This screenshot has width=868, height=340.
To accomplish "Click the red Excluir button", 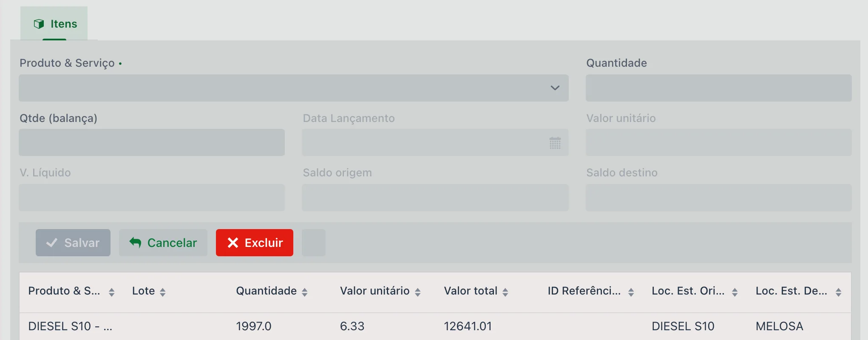I will tap(255, 243).
